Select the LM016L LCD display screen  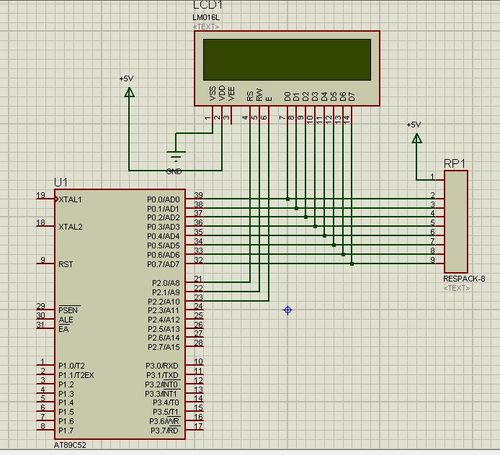(287, 60)
